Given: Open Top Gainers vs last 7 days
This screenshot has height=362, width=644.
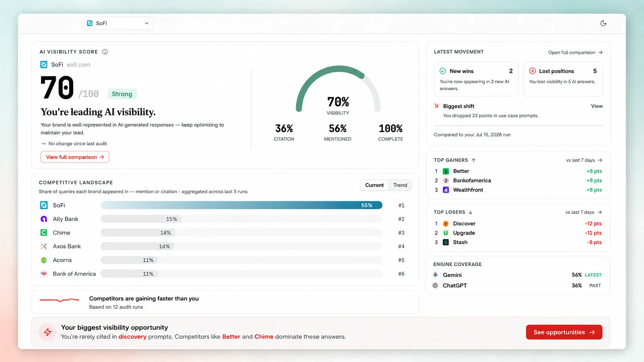Looking at the screenshot, I should click(x=584, y=160).
